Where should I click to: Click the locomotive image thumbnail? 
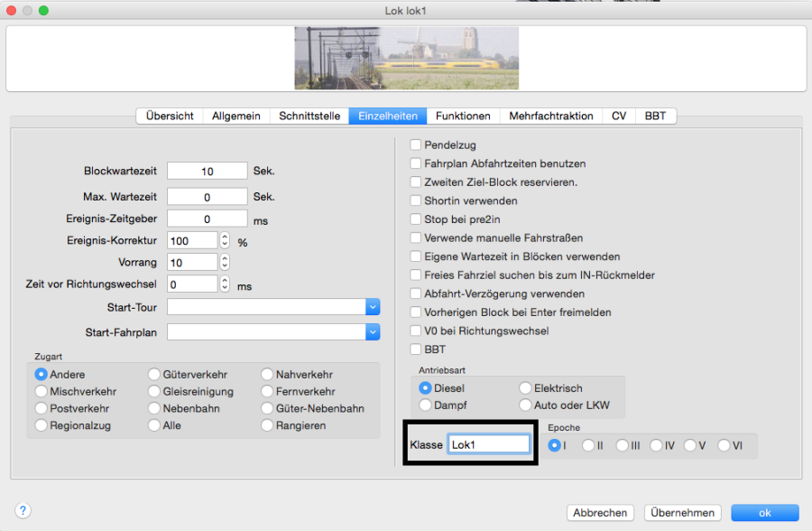pyautogui.click(x=406, y=58)
